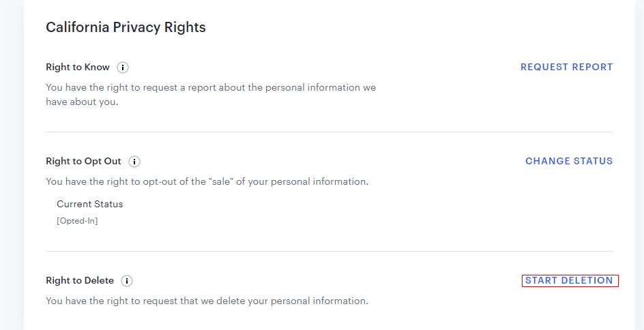Click the divider line above Right to Delete
The width and height of the screenshot is (644, 330).
[330, 251]
